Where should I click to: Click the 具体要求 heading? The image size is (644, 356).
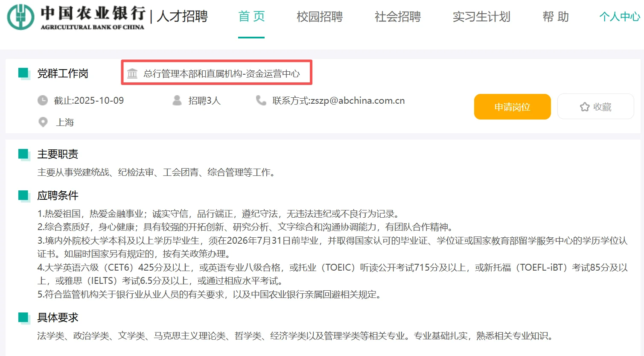point(58,318)
